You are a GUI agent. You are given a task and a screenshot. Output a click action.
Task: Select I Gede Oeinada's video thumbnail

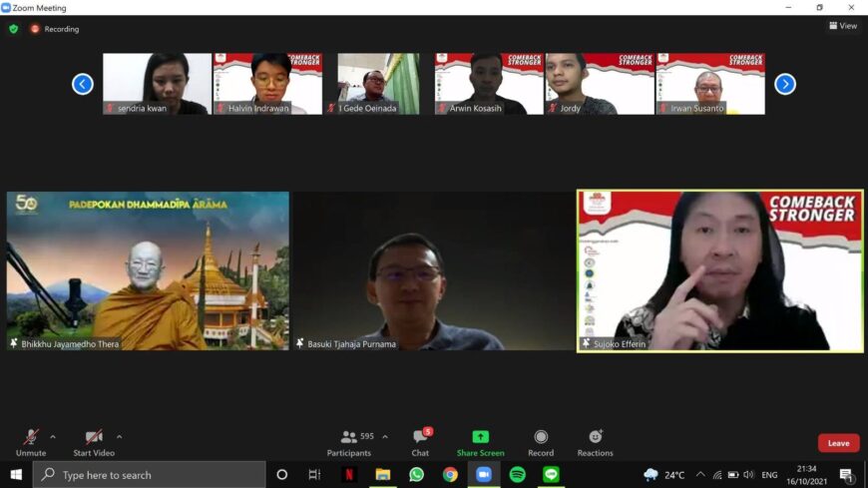(x=379, y=84)
